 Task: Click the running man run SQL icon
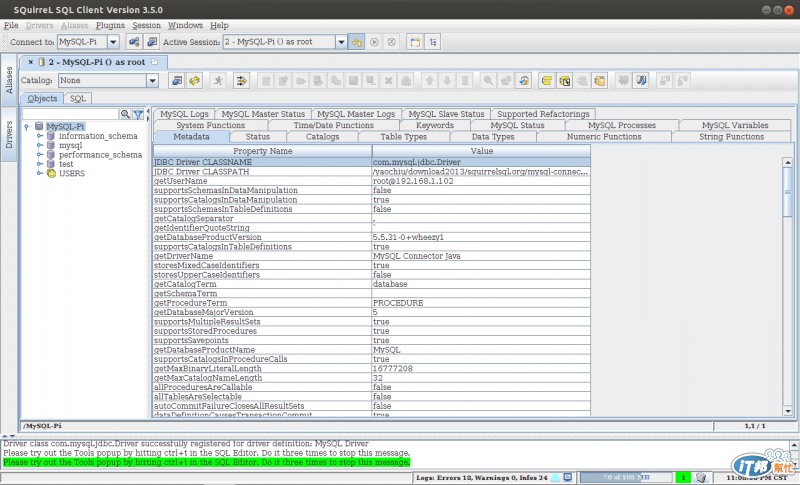(218, 80)
